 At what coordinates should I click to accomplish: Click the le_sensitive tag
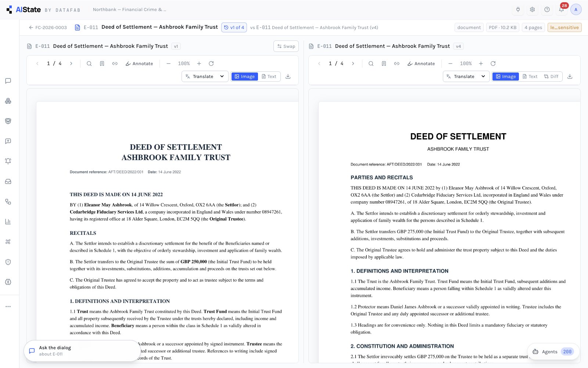pos(564,28)
